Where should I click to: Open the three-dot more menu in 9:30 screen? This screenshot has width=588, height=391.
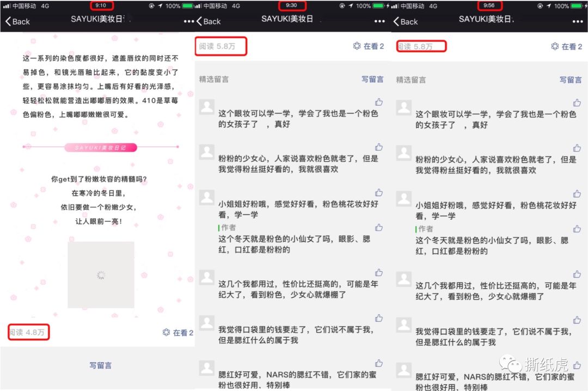point(379,21)
